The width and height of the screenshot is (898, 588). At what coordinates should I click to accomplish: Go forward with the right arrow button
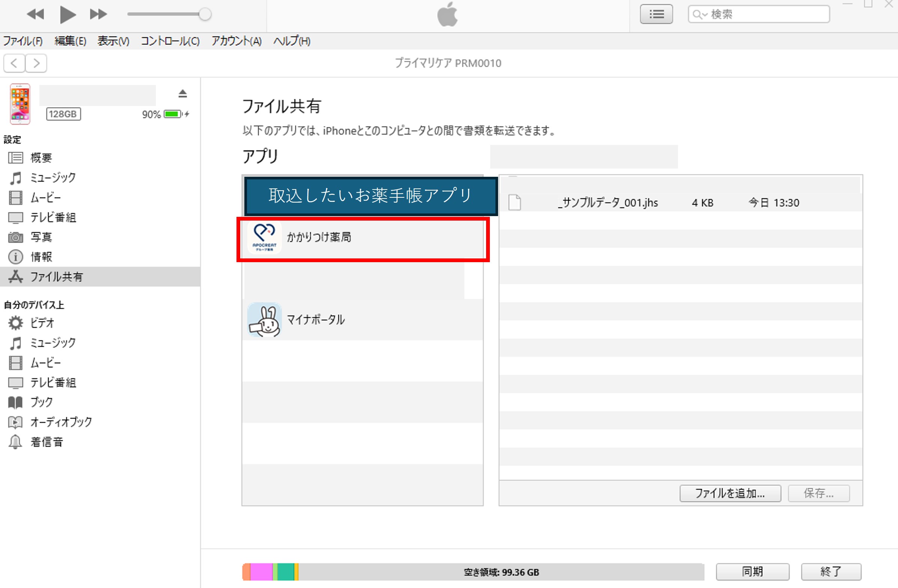36,63
